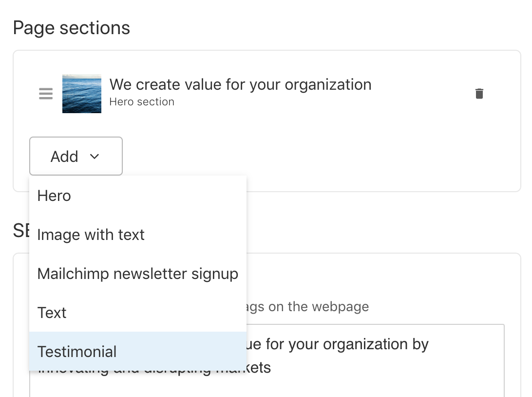Choose Image with text section

click(x=91, y=235)
